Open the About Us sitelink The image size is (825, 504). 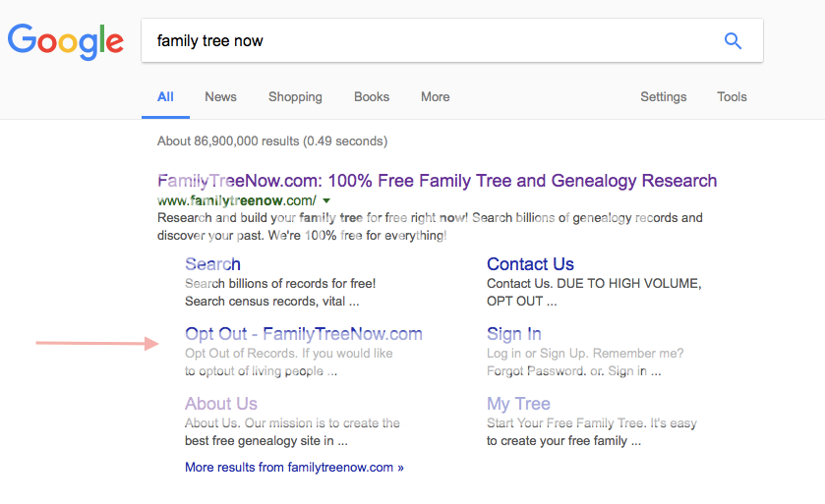coord(221,404)
